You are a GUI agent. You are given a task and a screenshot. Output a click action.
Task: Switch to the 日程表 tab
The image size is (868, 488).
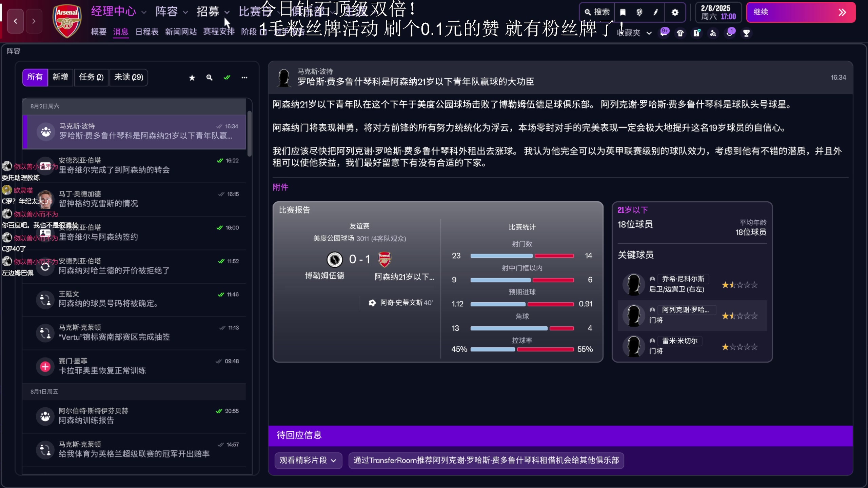146,32
